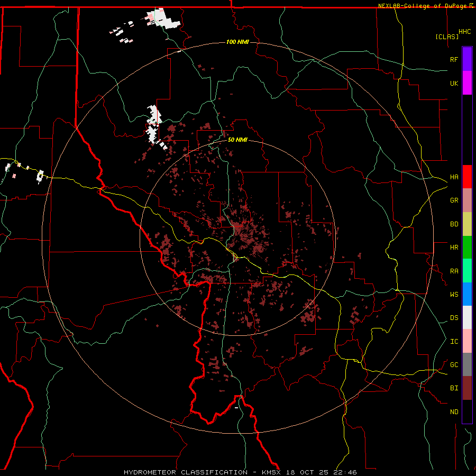Image resolution: width=476 pixels, height=476 pixels.
Task: Click the DS white legend color swatch
Action: (x=467, y=317)
